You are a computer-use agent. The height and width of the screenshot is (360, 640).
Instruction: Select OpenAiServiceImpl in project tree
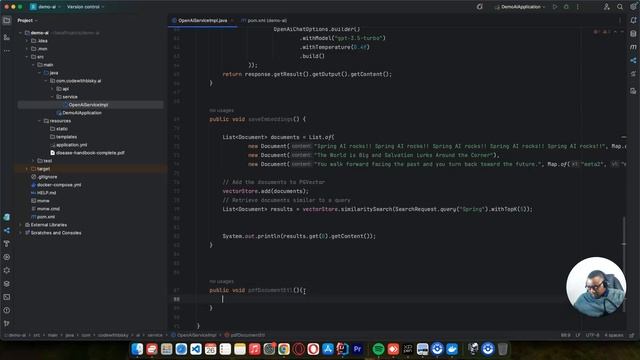pos(88,105)
